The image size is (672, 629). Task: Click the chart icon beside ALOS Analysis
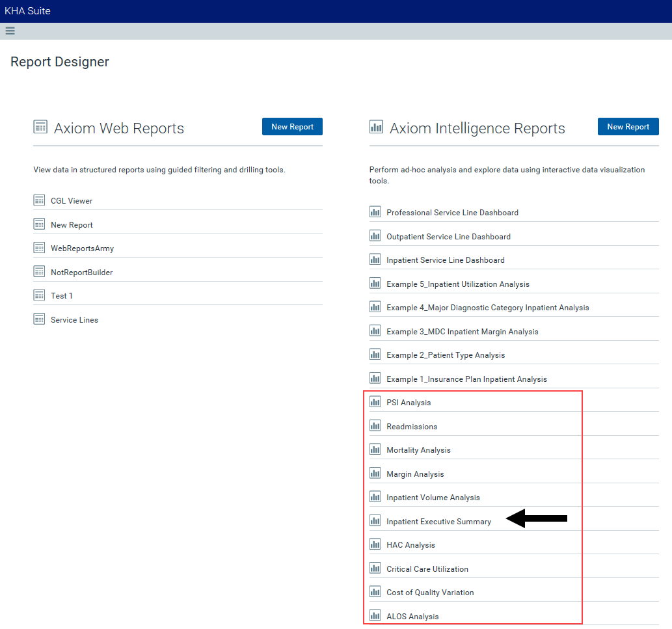click(x=375, y=616)
